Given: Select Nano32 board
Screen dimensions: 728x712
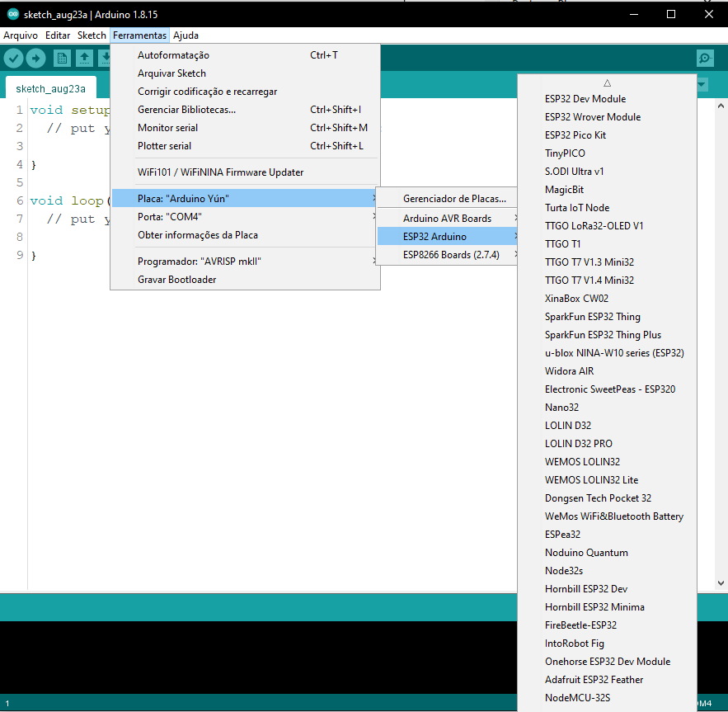Looking at the screenshot, I should pos(608,407).
